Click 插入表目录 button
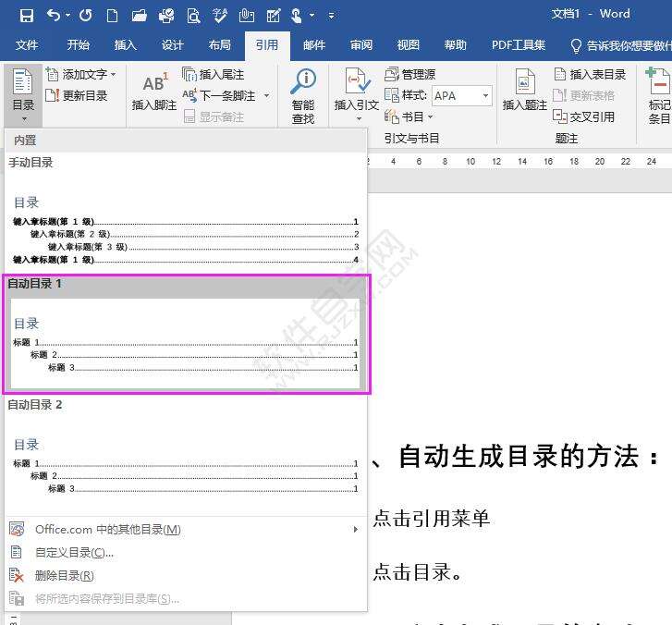Viewport: 672px width, 625px height. pyautogui.click(x=590, y=75)
